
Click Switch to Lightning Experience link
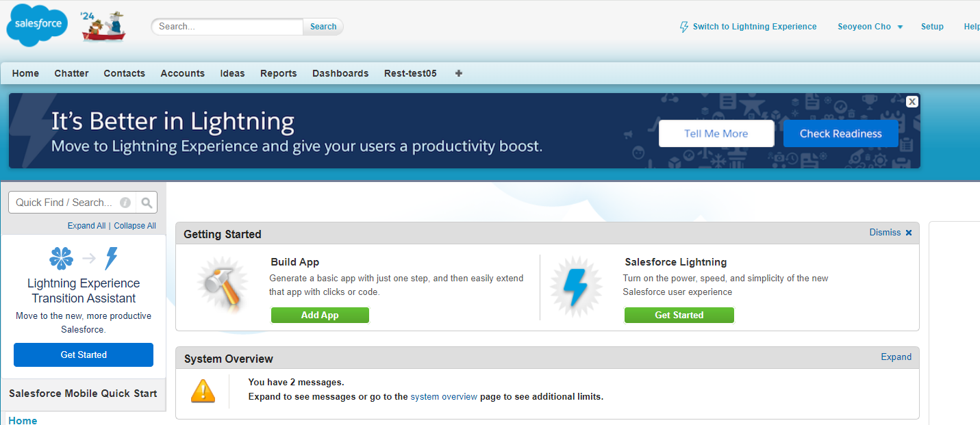pos(755,27)
